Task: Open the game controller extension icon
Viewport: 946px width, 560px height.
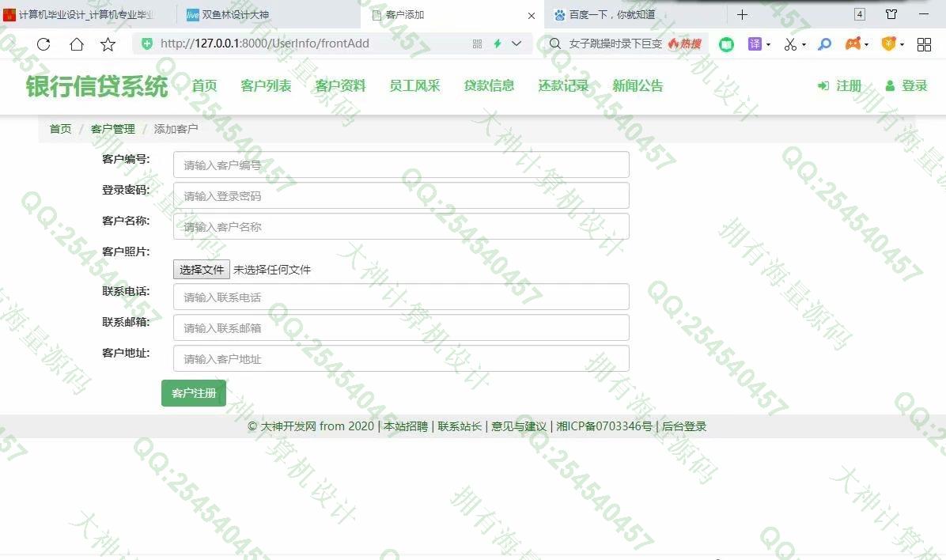Action: click(853, 44)
